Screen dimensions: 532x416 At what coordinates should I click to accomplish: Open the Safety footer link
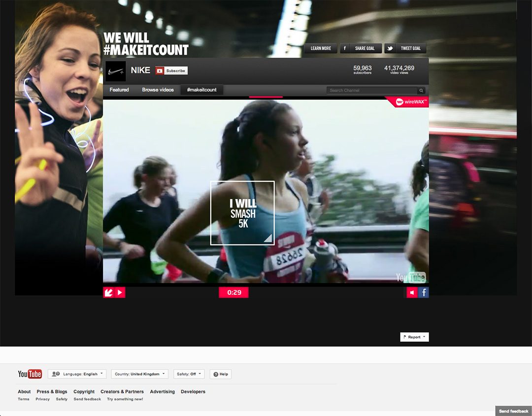(62, 399)
